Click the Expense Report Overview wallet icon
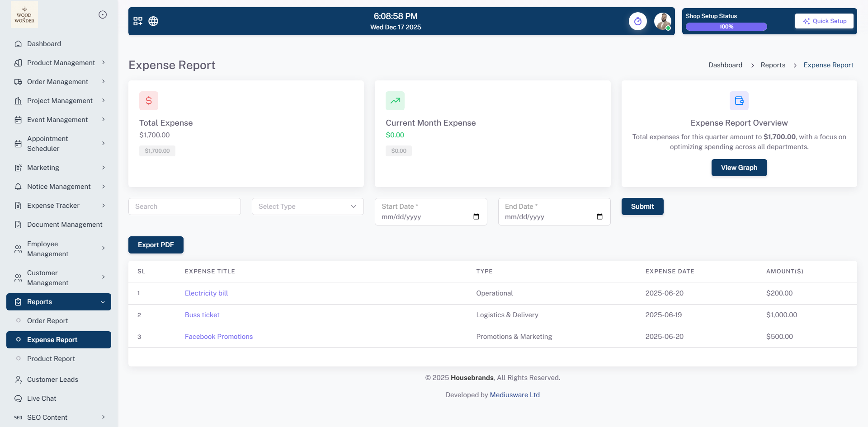Screen dimensions: 868x427 739,101
